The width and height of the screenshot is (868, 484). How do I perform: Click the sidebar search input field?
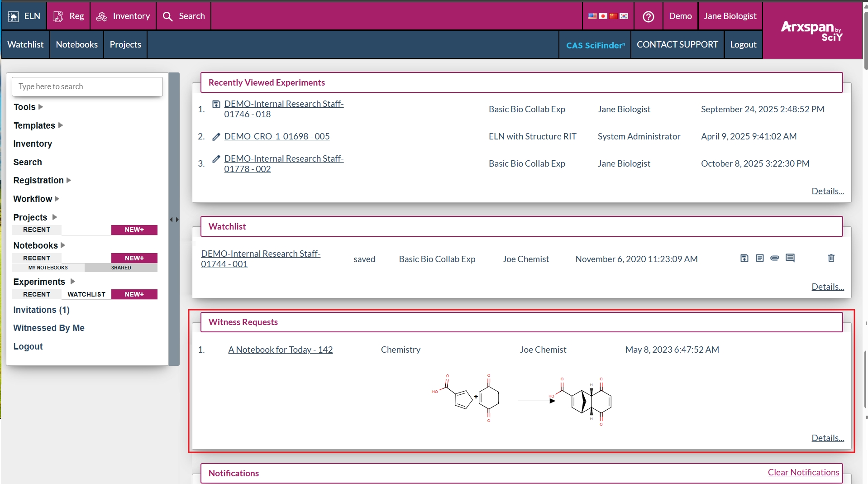(87, 86)
